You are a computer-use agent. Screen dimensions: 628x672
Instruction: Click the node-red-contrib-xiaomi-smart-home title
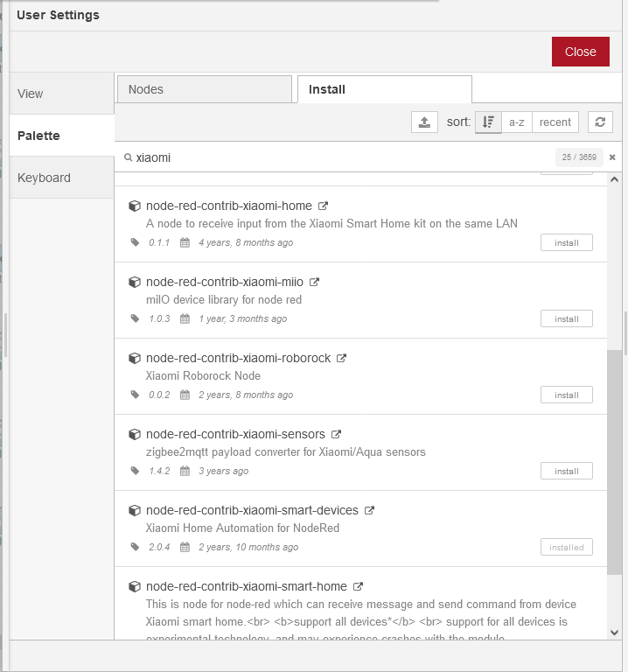pyautogui.click(x=247, y=586)
